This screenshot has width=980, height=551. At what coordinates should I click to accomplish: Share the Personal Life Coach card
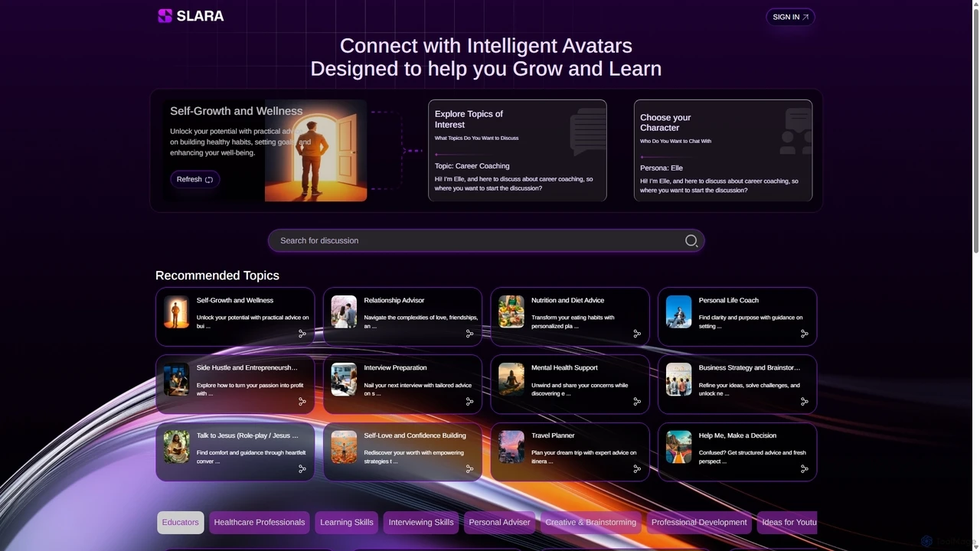pos(804,334)
